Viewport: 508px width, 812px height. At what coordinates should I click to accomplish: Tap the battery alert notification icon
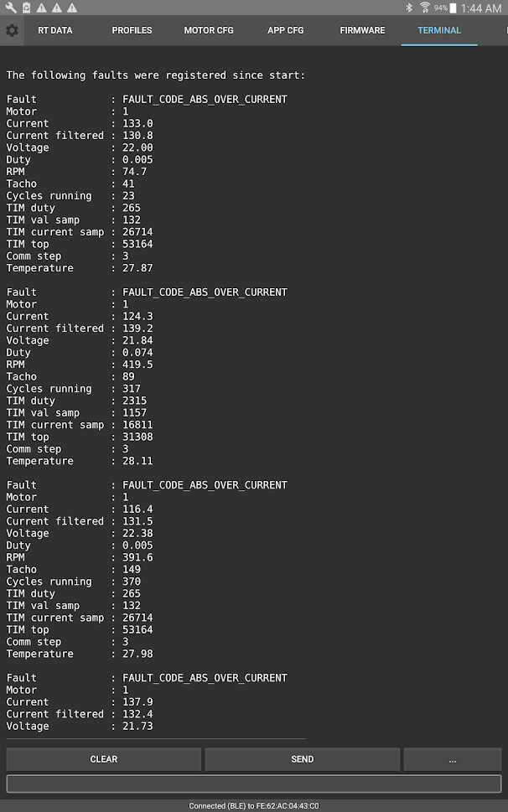click(27, 8)
